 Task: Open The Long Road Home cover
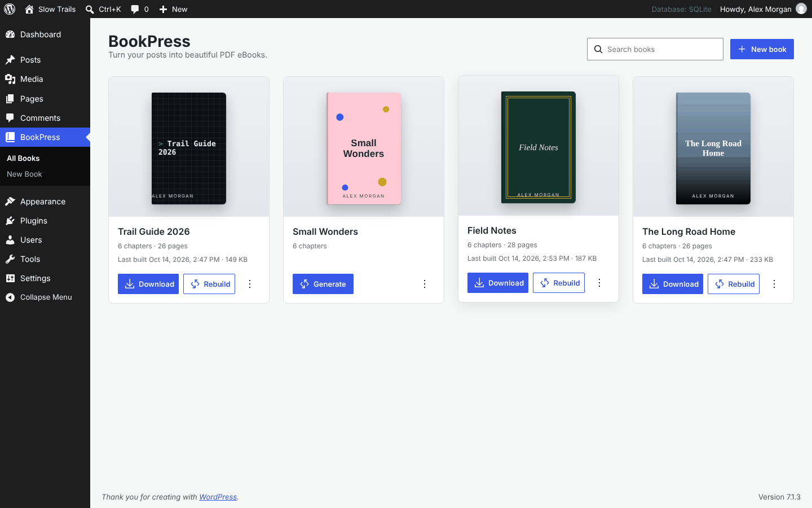point(713,148)
